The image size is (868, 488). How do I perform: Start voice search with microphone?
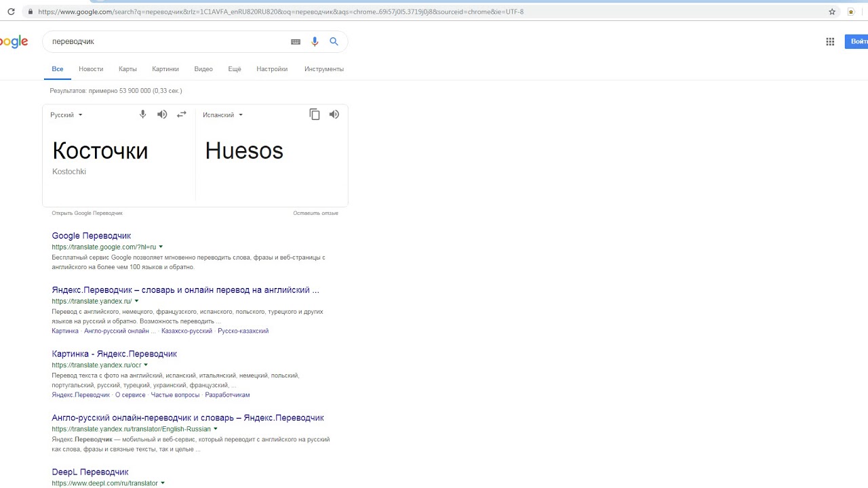click(x=315, y=41)
